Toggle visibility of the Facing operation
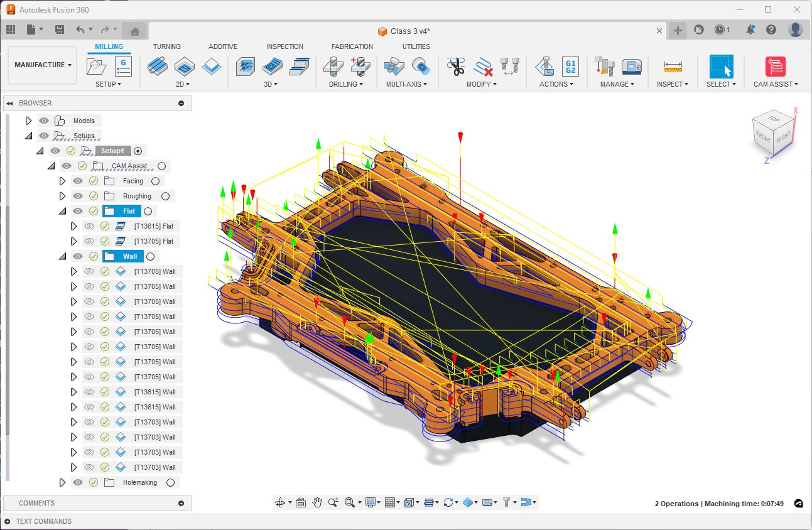812x530 pixels. [x=77, y=180]
